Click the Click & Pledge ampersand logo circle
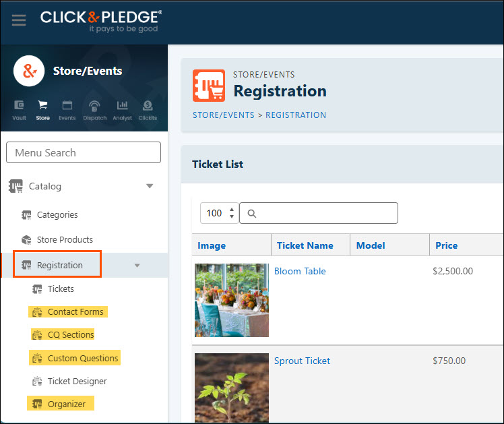Image resolution: width=504 pixels, height=424 pixels. (x=29, y=71)
